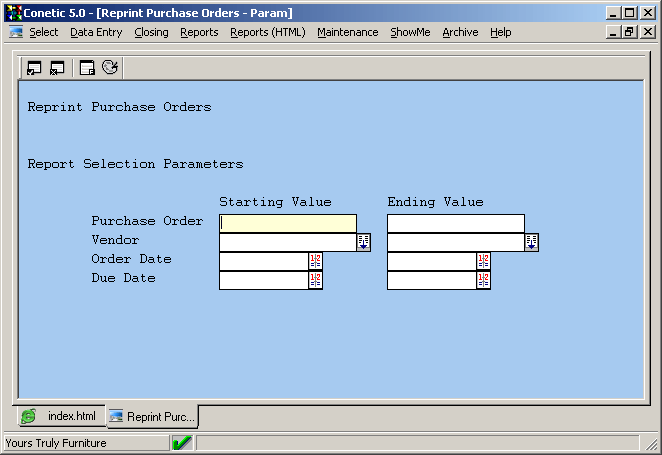Select the Reprint Purc... tab
Image resolution: width=662 pixels, height=455 pixels.
[x=151, y=416]
